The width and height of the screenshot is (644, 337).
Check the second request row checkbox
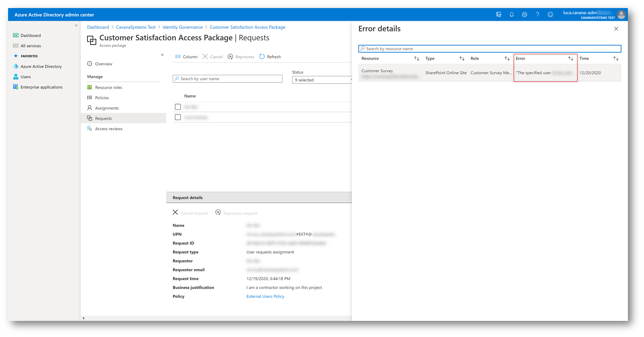[178, 117]
